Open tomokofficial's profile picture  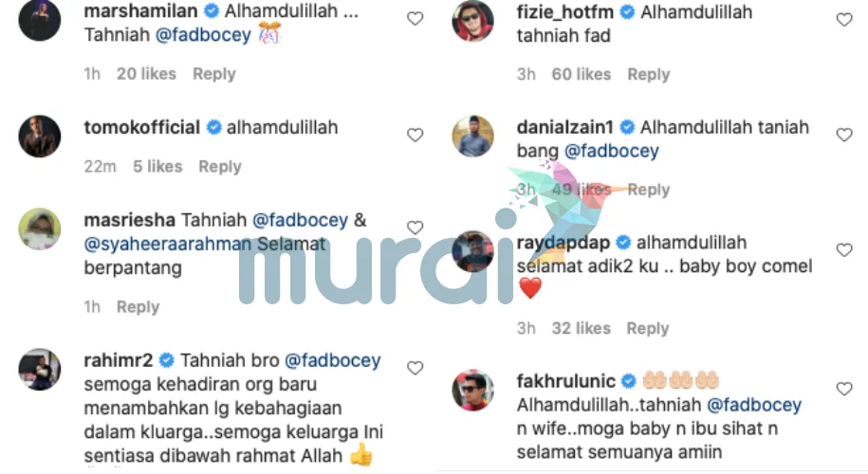(x=40, y=137)
